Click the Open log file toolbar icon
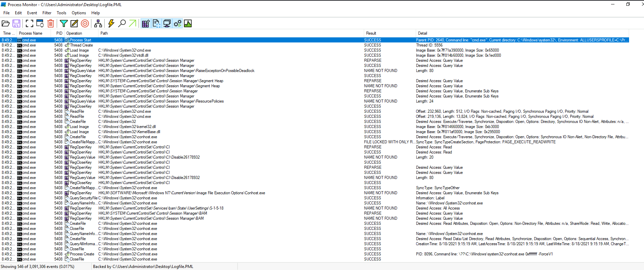 (x=6, y=23)
